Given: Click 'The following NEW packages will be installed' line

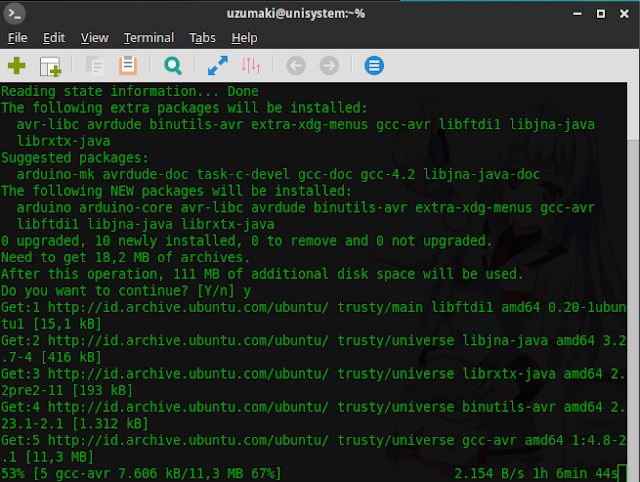Looking at the screenshot, I should [176, 191].
